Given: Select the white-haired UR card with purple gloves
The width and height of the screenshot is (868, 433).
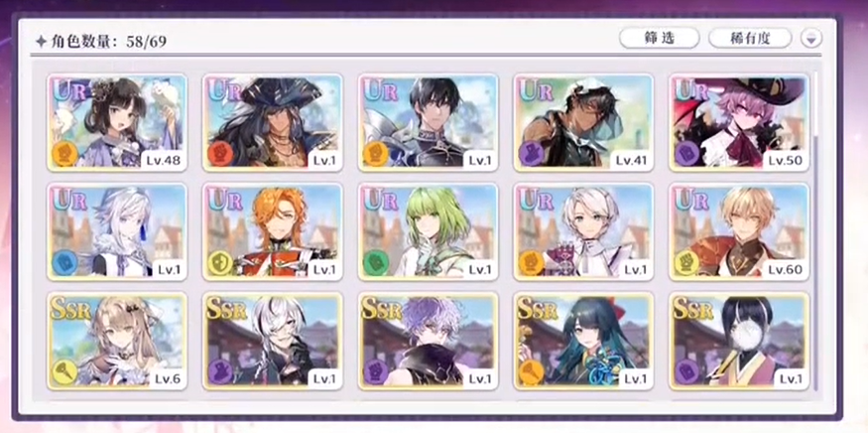Looking at the screenshot, I should [x=583, y=231].
